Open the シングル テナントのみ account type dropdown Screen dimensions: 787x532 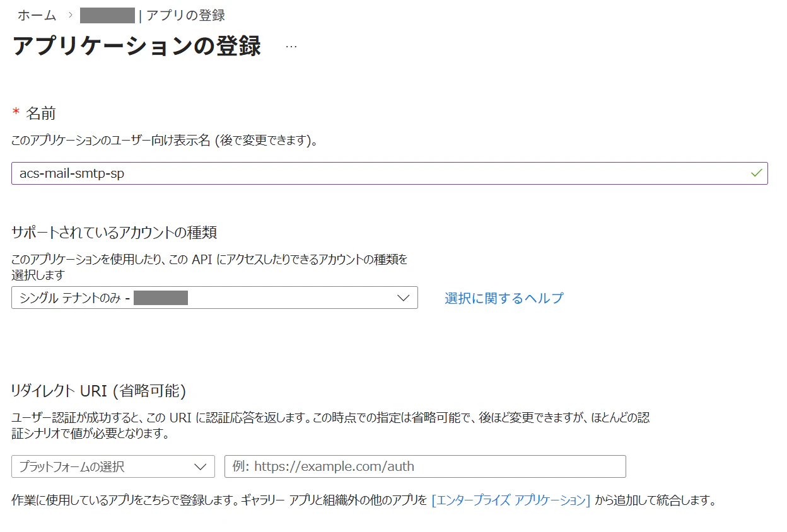[214, 298]
